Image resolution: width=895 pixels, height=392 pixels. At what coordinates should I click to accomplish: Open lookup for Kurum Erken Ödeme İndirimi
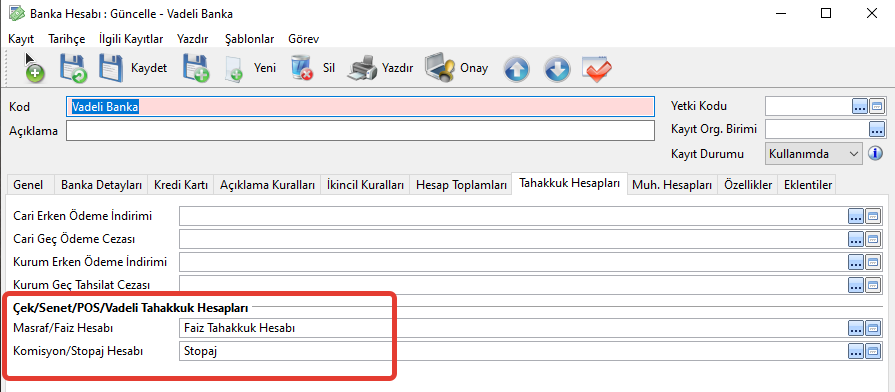(x=855, y=262)
